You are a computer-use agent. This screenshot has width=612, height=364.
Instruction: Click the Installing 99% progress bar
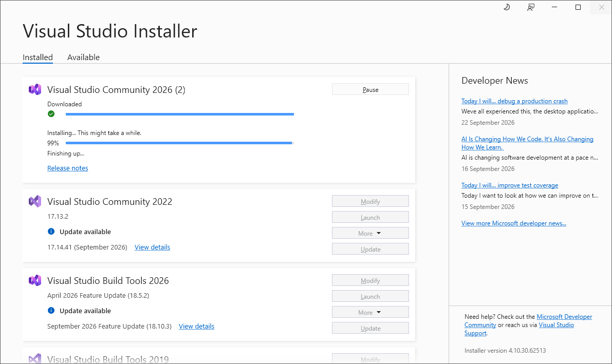click(179, 143)
